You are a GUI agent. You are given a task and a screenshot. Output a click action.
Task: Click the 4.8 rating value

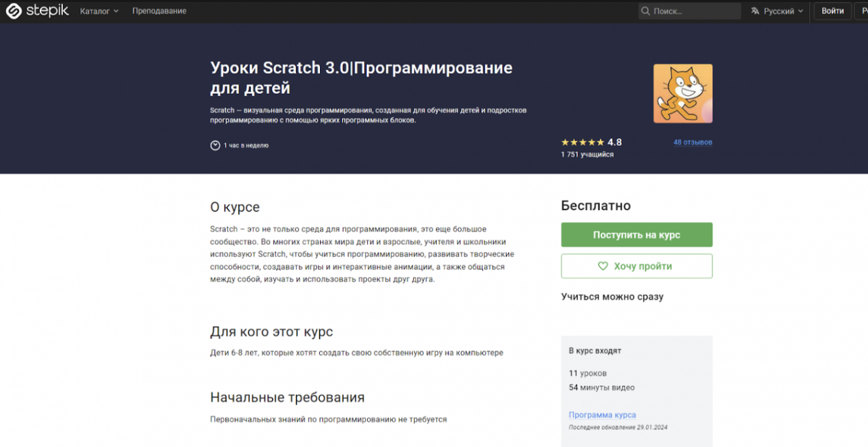[x=615, y=142]
